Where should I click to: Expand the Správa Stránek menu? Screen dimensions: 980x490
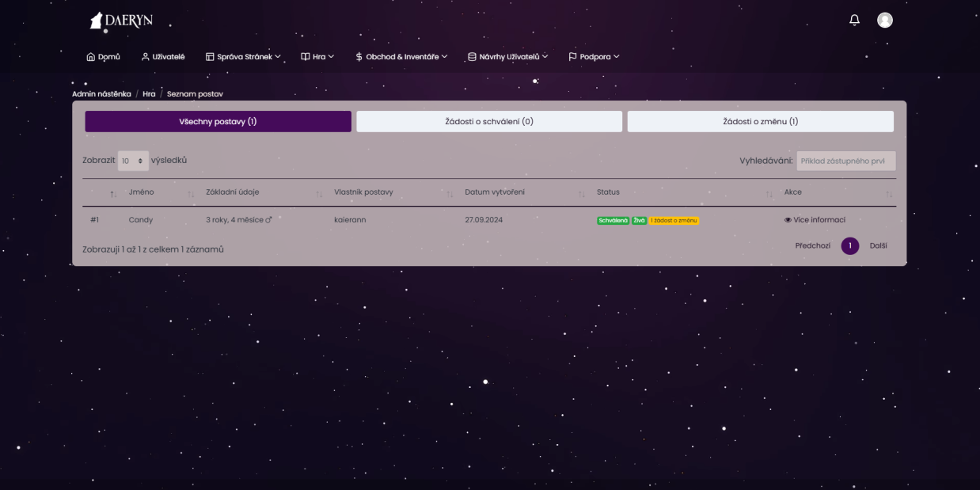tap(243, 57)
